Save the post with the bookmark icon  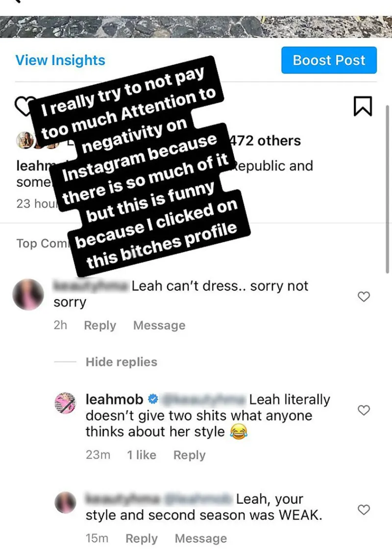tap(363, 105)
